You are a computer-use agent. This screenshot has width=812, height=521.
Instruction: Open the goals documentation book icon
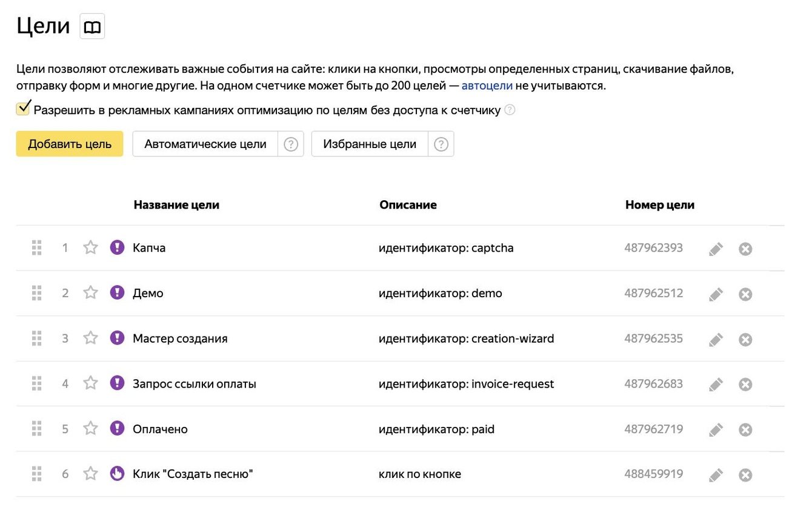click(92, 27)
